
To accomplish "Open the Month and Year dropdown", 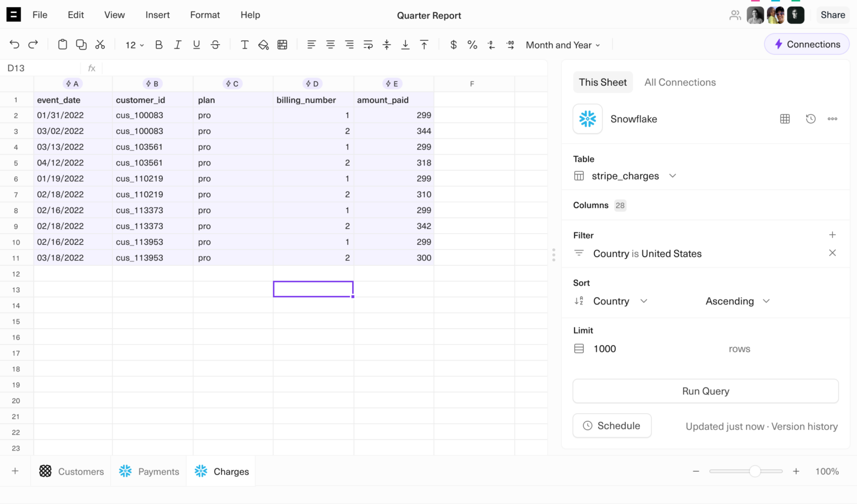I will pos(562,45).
